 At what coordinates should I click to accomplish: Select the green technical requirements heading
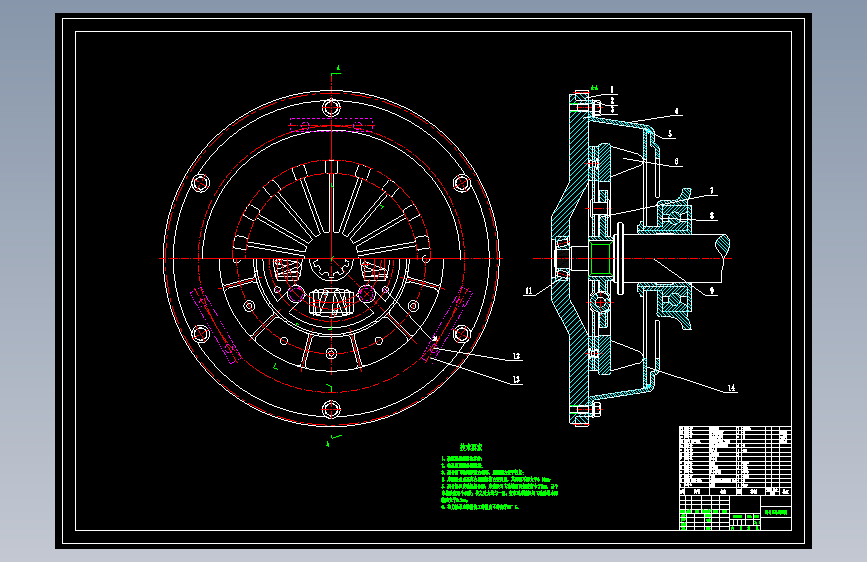[471, 447]
